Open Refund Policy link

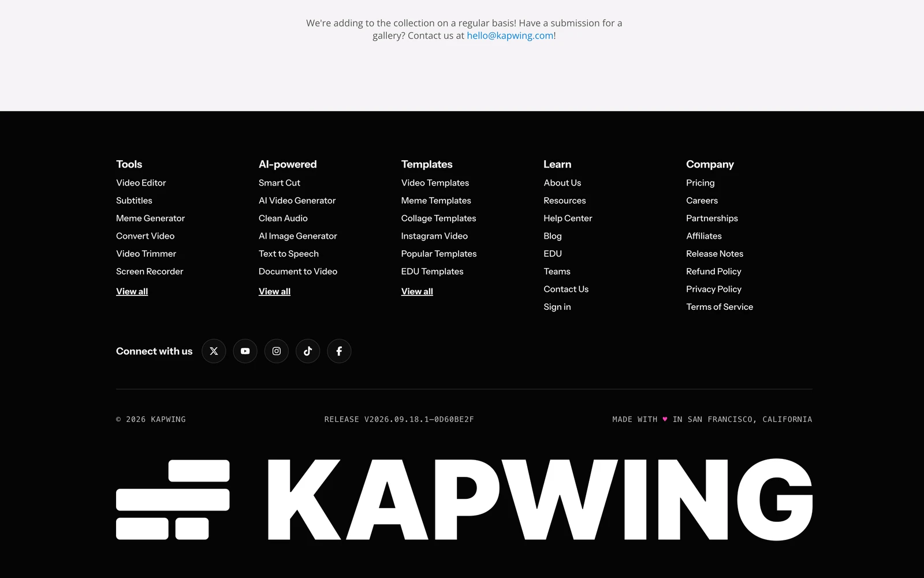[714, 271]
